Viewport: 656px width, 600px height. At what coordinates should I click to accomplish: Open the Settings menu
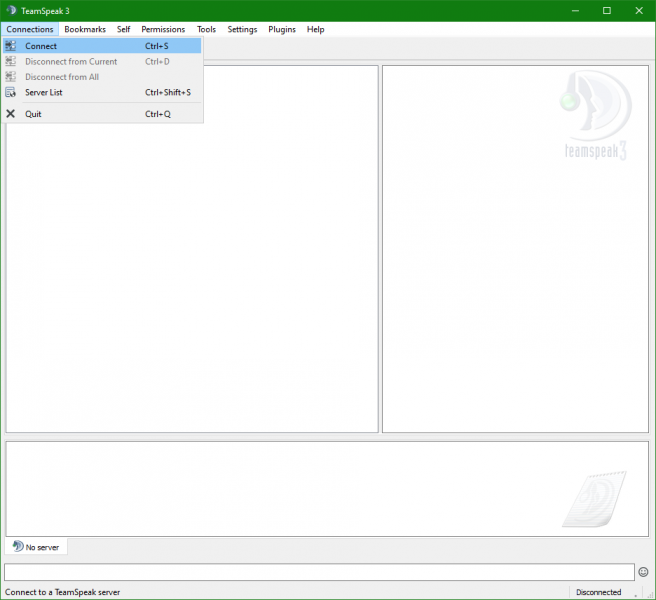[x=242, y=29]
